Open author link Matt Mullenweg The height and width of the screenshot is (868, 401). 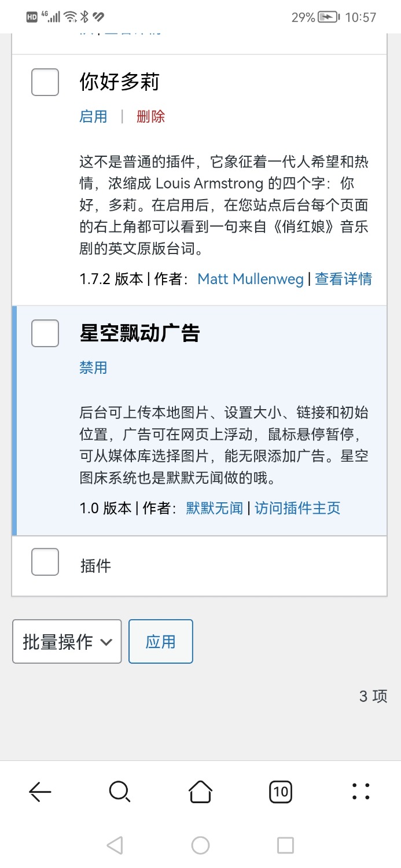[x=250, y=279]
